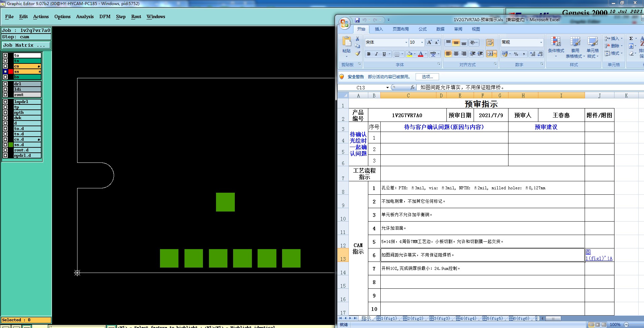Viewport: 644px width, 328px height.
Task: Click the insert function fx icon
Action: coord(413,87)
